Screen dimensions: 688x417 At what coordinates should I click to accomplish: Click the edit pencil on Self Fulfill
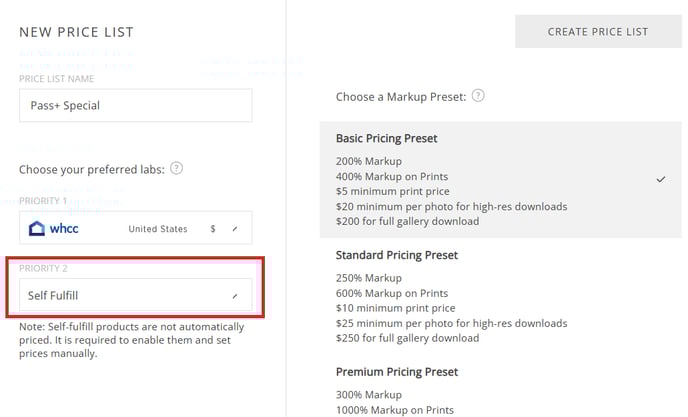[x=235, y=296]
